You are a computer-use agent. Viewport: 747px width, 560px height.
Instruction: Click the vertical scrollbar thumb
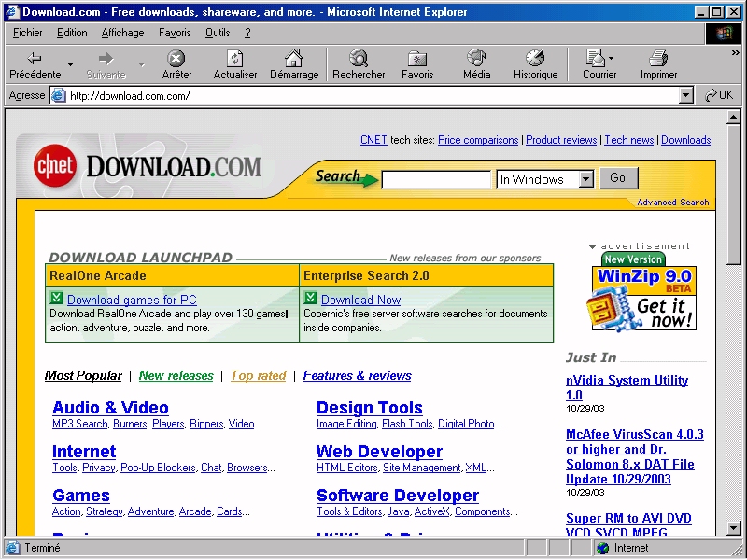733,193
